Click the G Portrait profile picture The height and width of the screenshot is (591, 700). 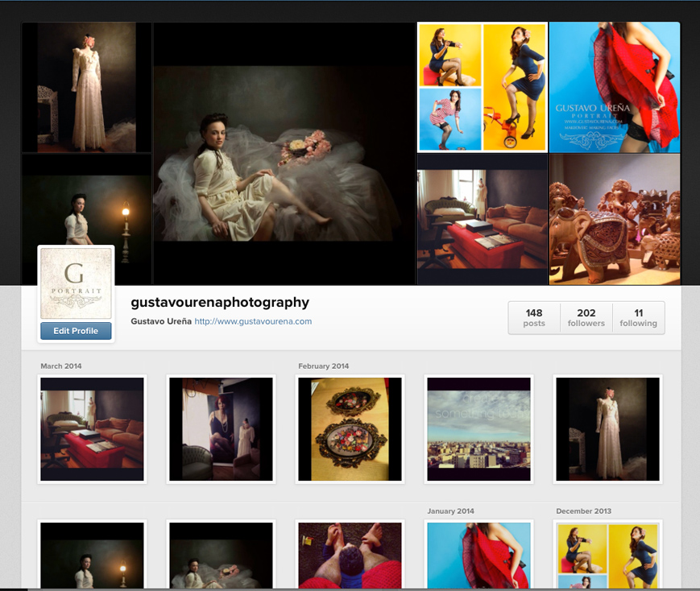76,283
